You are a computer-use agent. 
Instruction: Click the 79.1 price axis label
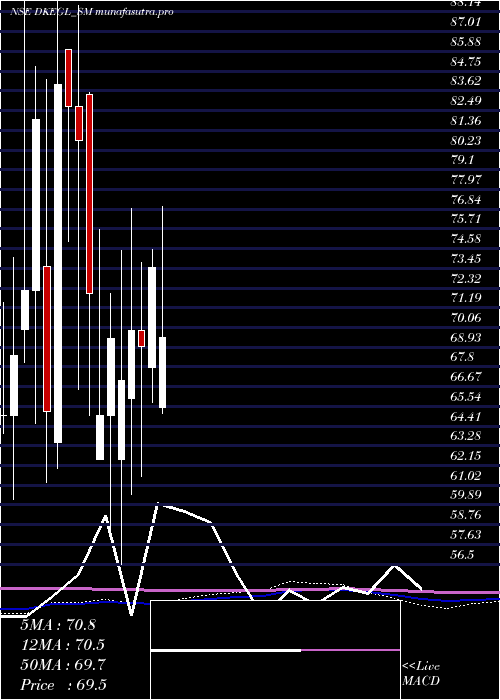pos(462,160)
